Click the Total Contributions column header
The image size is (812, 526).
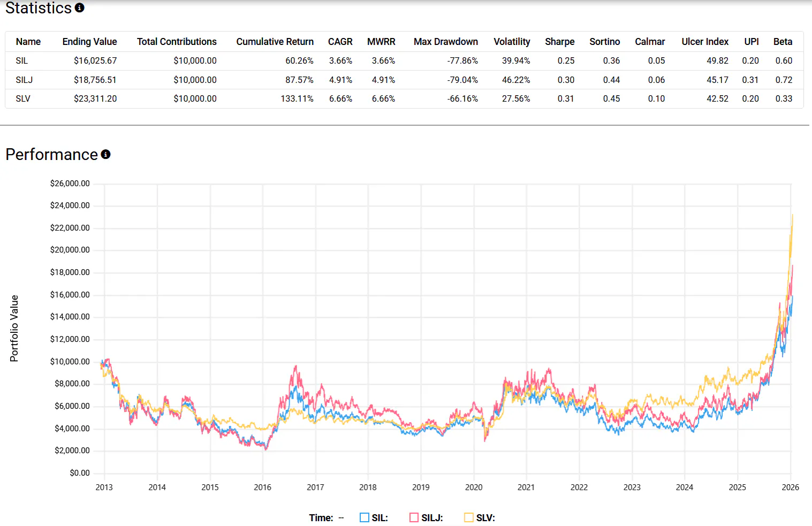click(x=177, y=42)
